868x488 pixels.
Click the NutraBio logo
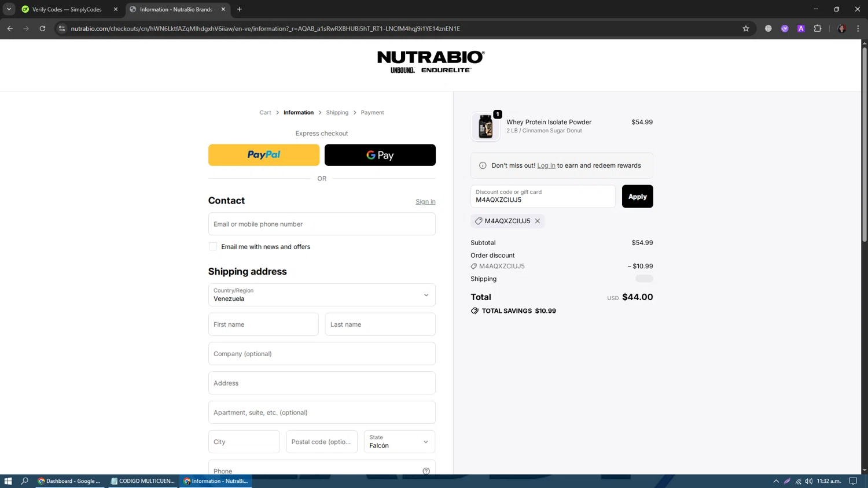coord(431,62)
